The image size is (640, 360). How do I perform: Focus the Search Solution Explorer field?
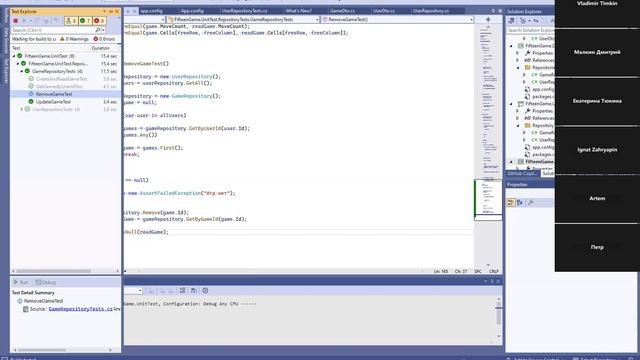530,30
